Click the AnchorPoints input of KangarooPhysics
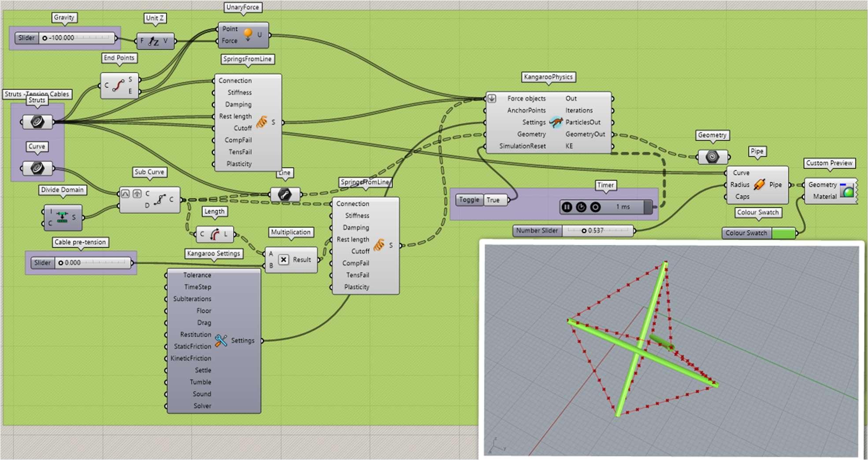This screenshot has width=868, height=460. pos(526,110)
